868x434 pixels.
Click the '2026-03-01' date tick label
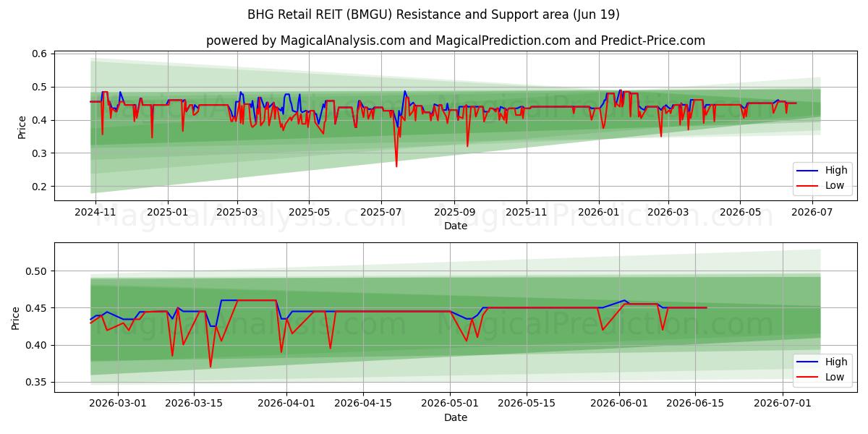(117, 404)
